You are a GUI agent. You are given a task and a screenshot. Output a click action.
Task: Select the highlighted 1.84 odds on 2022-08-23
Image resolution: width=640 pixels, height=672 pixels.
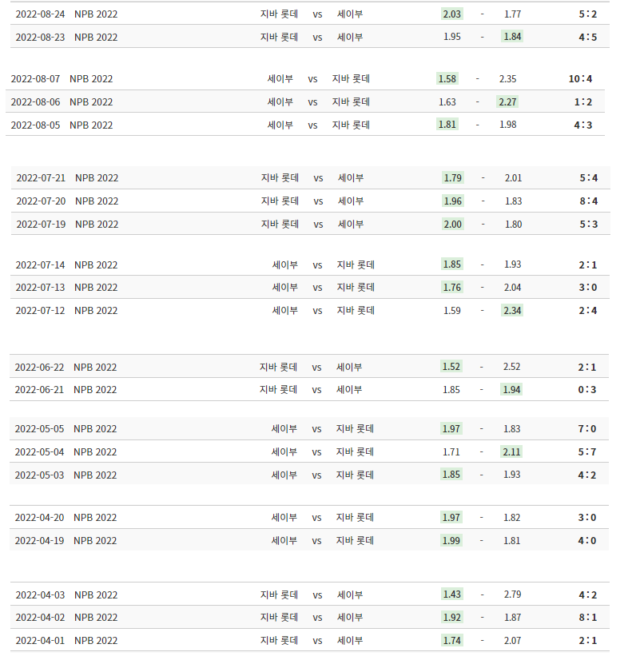coord(512,37)
